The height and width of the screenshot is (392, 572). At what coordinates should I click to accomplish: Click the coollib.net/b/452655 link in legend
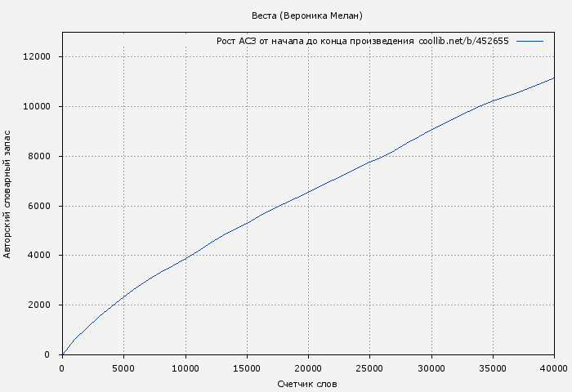point(463,41)
